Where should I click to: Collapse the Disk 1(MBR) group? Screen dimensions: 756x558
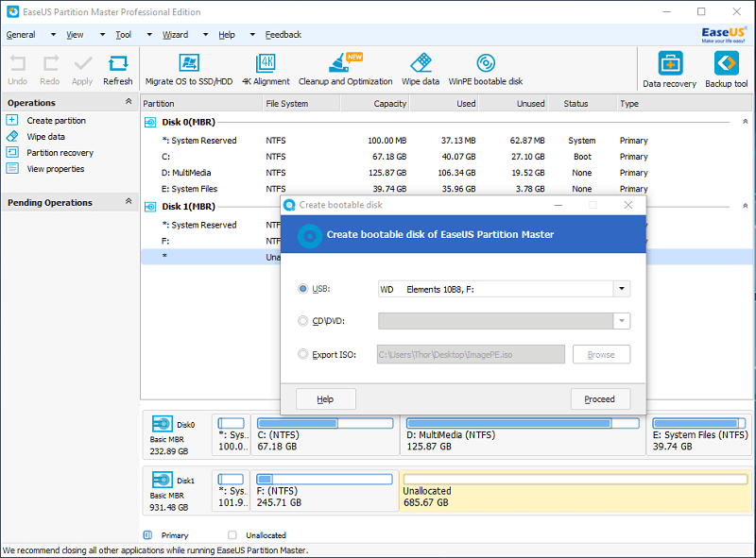(745, 206)
